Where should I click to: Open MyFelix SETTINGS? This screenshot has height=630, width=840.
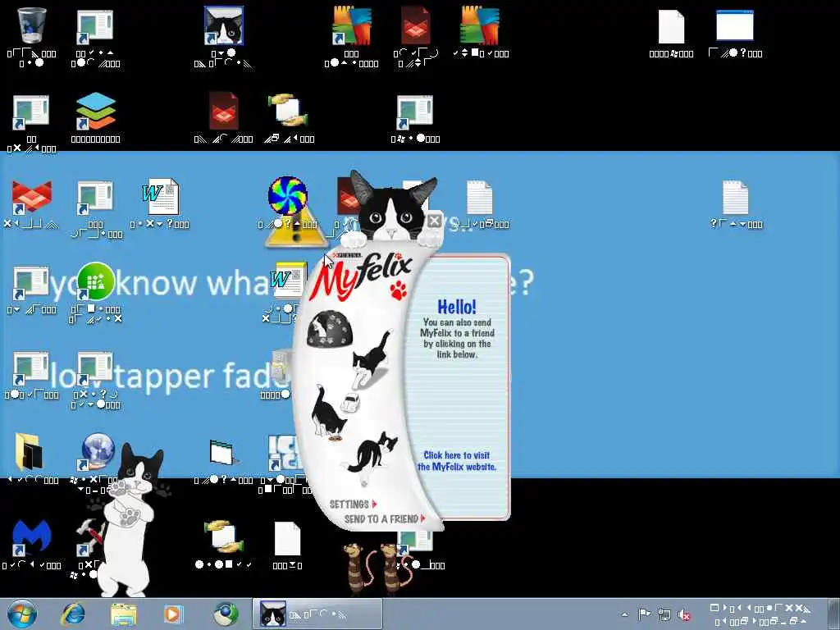pyautogui.click(x=353, y=504)
